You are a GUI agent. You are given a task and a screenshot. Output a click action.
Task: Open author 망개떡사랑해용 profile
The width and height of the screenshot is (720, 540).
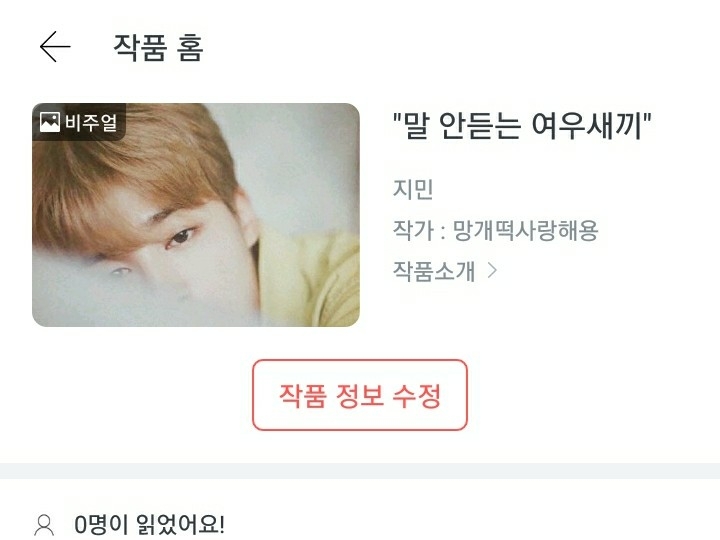coord(526,230)
